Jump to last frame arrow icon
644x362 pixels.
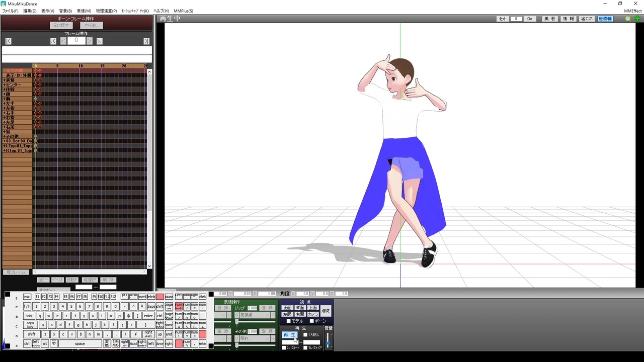pyautogui.click(x=146, y=41)
